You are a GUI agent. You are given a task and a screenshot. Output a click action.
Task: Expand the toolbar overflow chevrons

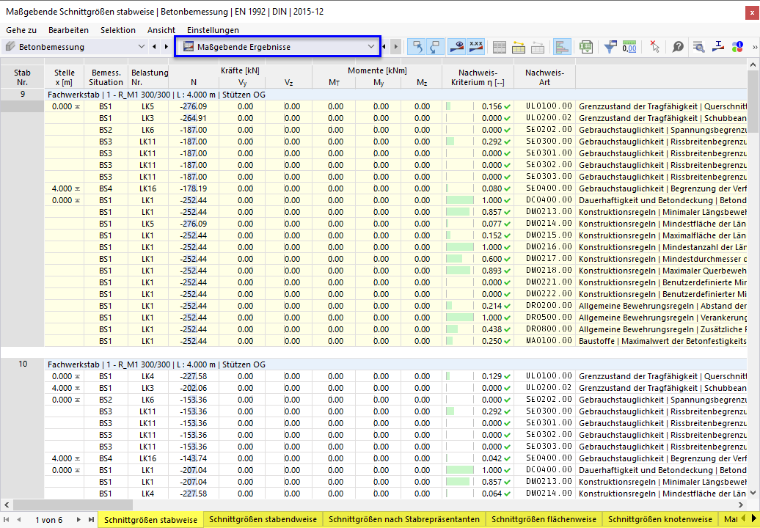[754, 47]
